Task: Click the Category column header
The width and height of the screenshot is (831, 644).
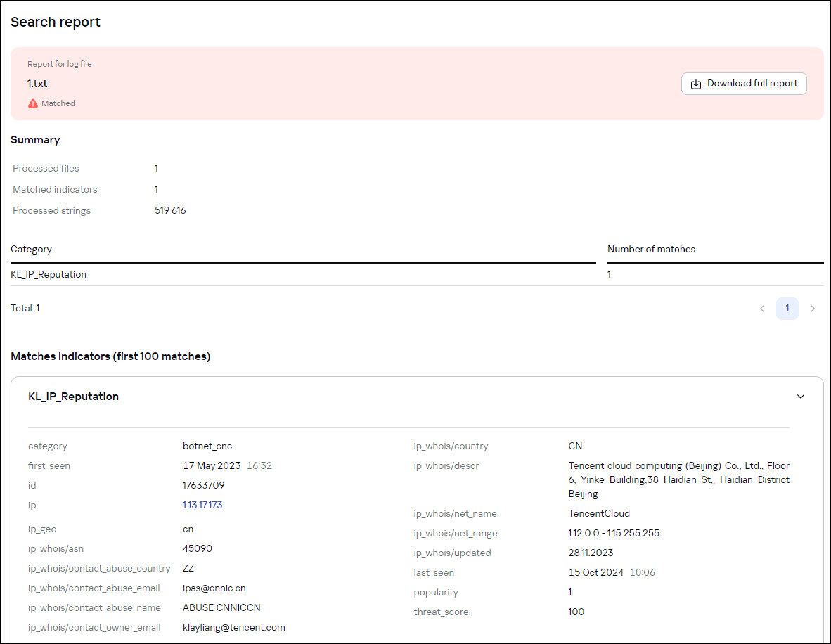Action: coord(31,249)
